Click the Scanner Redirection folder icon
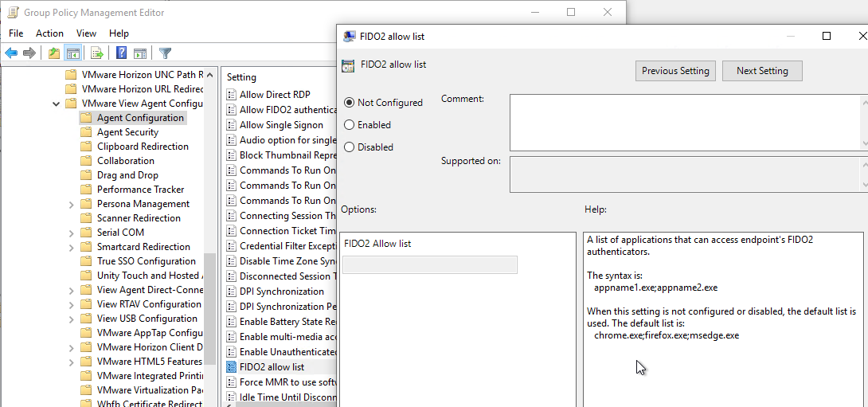Viewport: 868px width, 407px height. point(86,218)
